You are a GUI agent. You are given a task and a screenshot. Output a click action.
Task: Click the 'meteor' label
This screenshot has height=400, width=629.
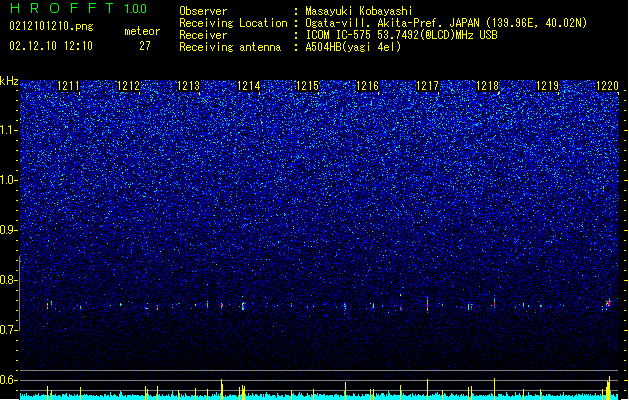[142, 31]
